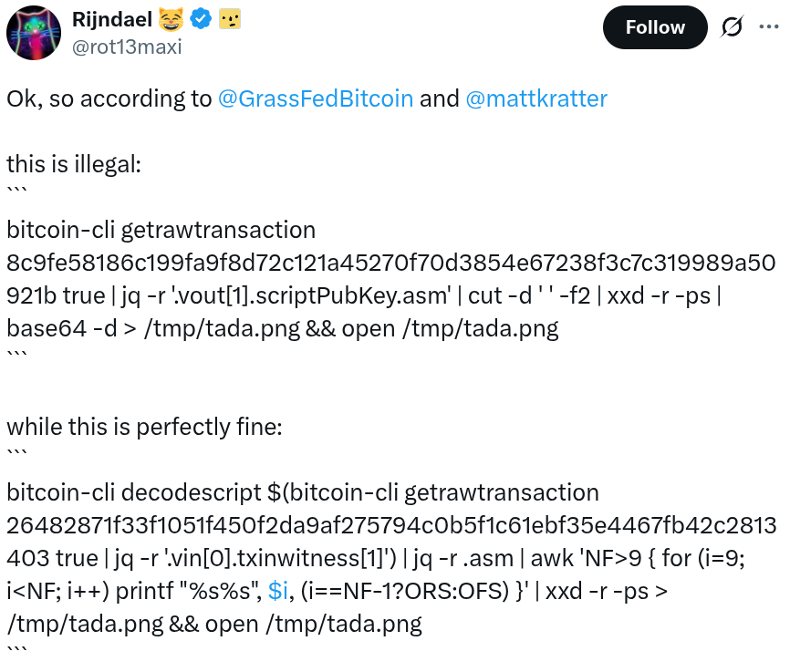Visit the @mattkratter profile link
Image resolution: width=790 pixels, height=672 pixels.
(x=536, y=98)
